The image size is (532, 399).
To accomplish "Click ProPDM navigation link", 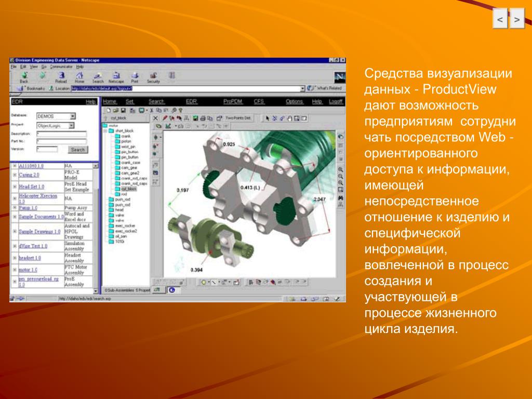I will click(233, 101).
